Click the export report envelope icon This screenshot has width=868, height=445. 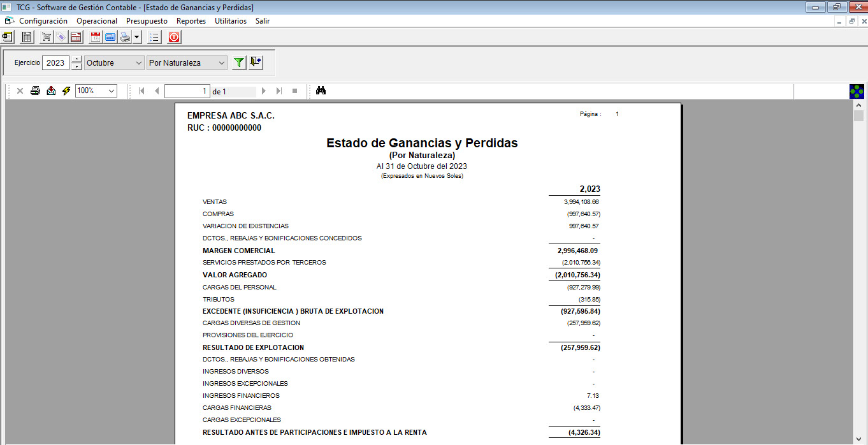(51, 91)
